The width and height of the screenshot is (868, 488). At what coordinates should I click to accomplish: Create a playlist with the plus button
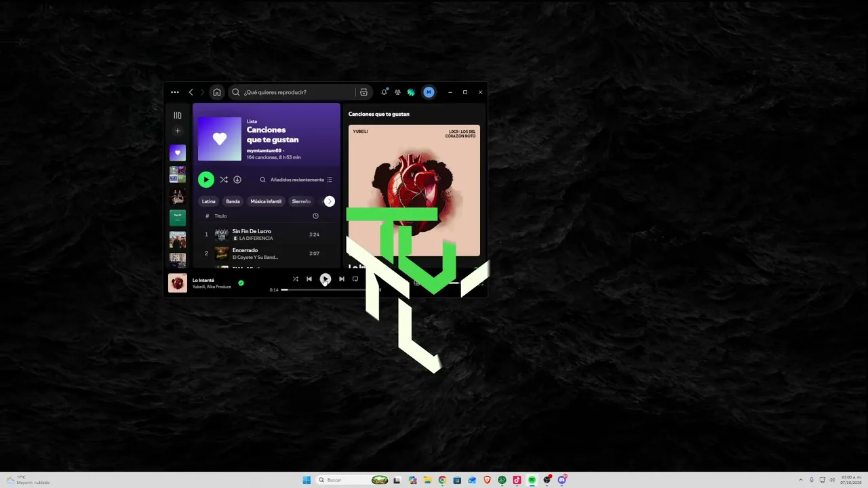(x=178, y=131)
